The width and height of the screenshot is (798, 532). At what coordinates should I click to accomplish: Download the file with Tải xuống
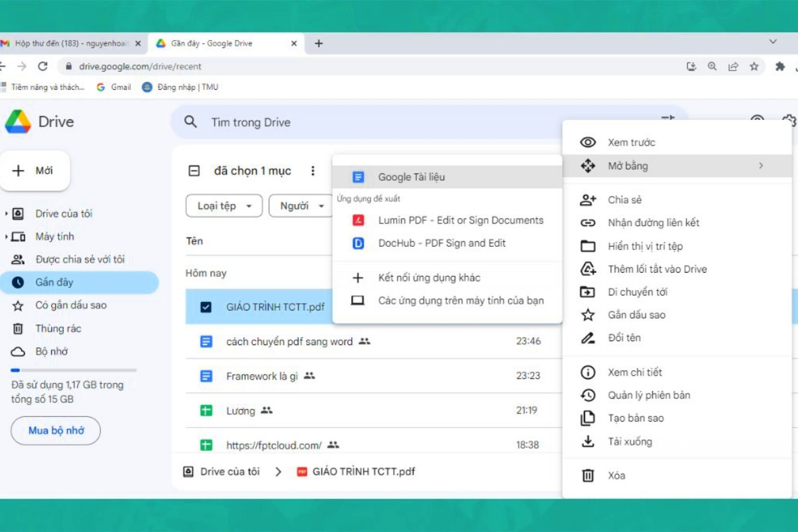click(x=677, y=442)
